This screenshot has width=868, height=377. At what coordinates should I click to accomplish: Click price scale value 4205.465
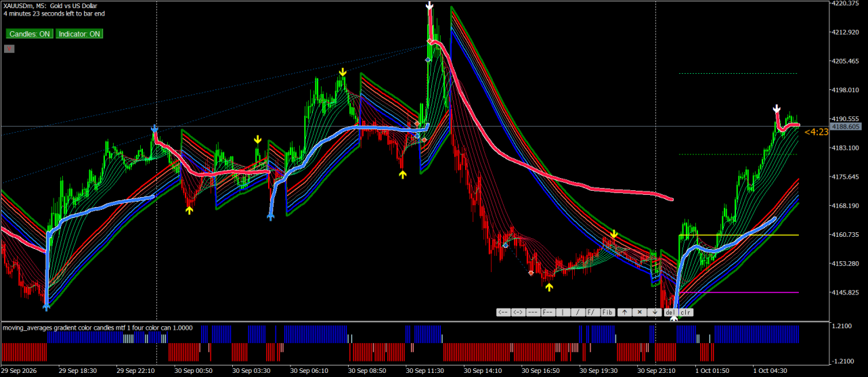pyautogui.click(x=845, y=61)
